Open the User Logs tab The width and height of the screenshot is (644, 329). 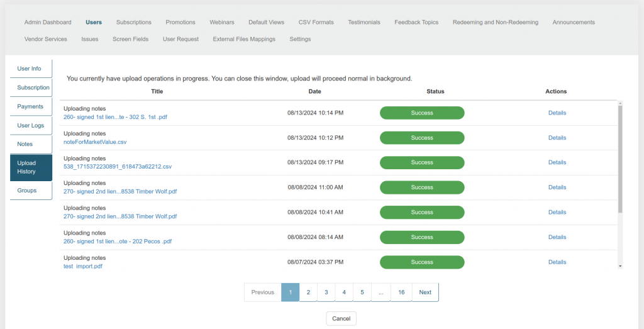[x=31, y=126]
